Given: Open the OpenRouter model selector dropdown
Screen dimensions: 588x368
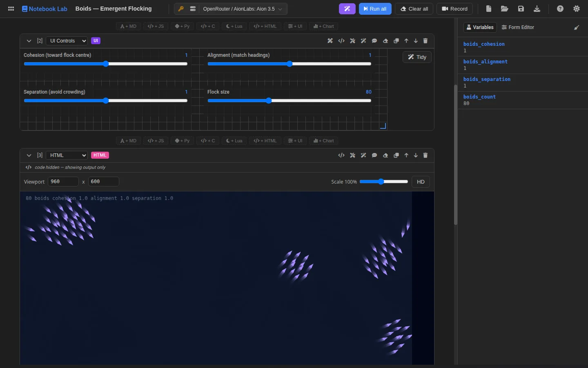Looking at the screenshot, I should 243,9.
